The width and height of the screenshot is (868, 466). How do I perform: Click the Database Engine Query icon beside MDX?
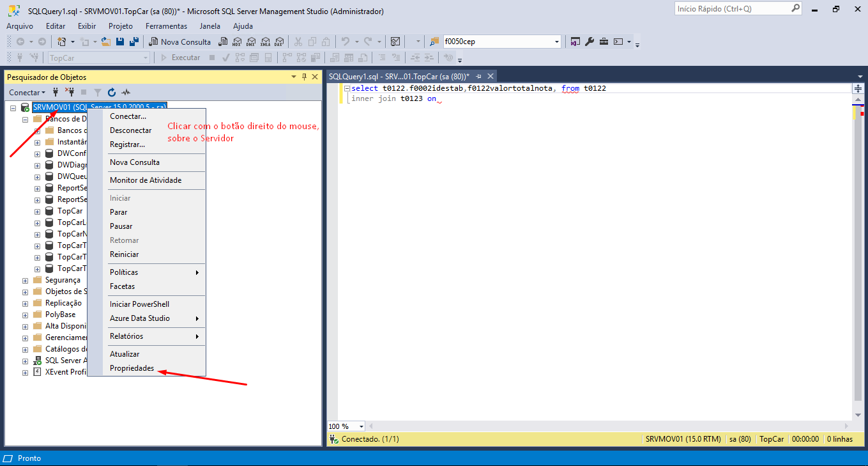(x=222, y=42)
